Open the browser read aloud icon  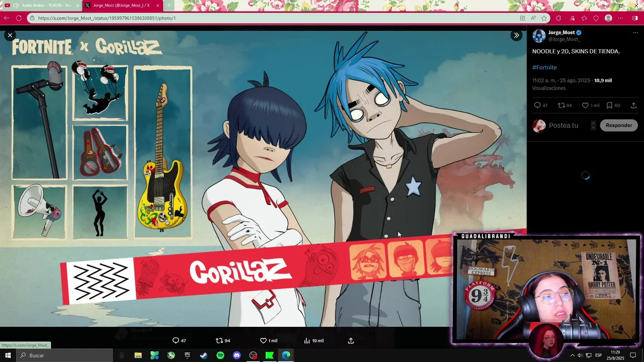click(x=533, y=18)
